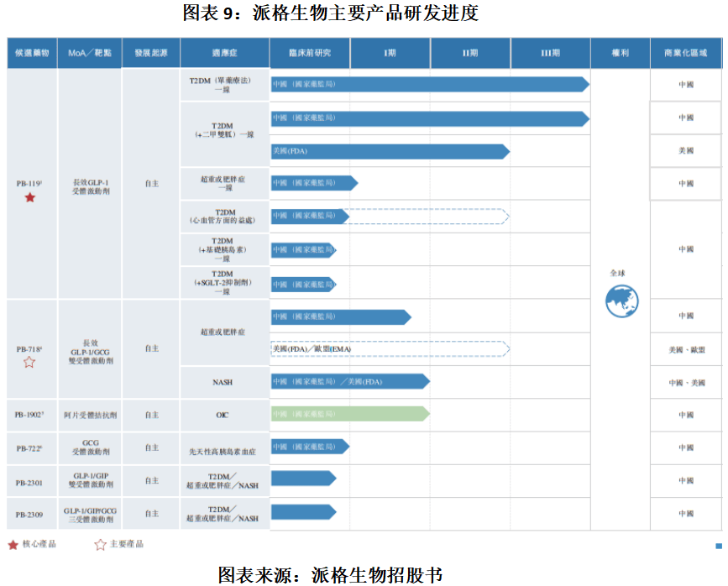
Task: Click the PB-2309 unlabelled progress bar
Action: [x=304, y=512]
